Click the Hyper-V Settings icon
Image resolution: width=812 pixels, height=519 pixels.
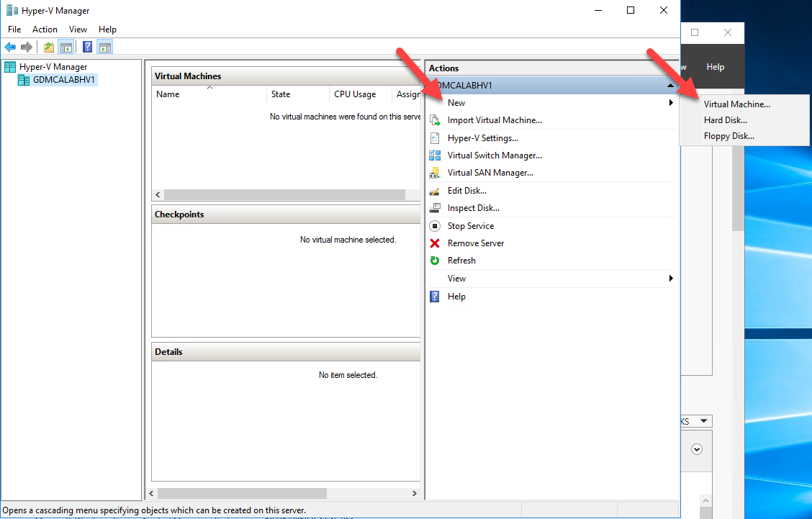[x=435, y=138]
